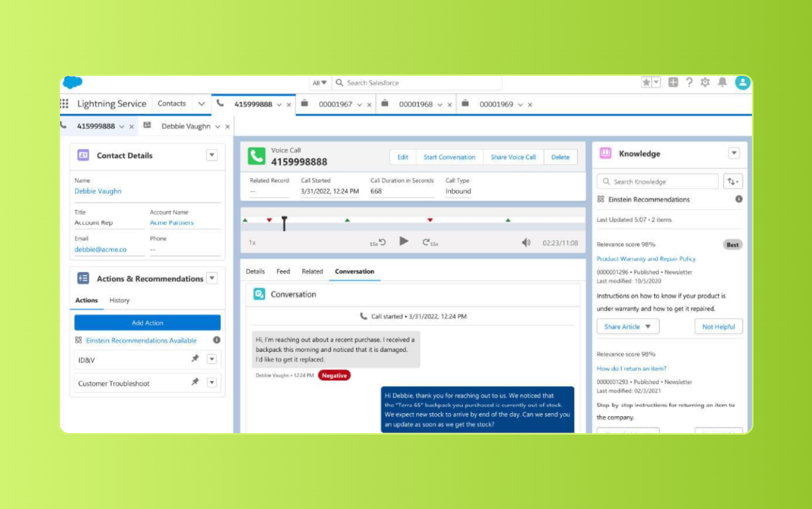Mute the call recording volume

pos(526,243)
